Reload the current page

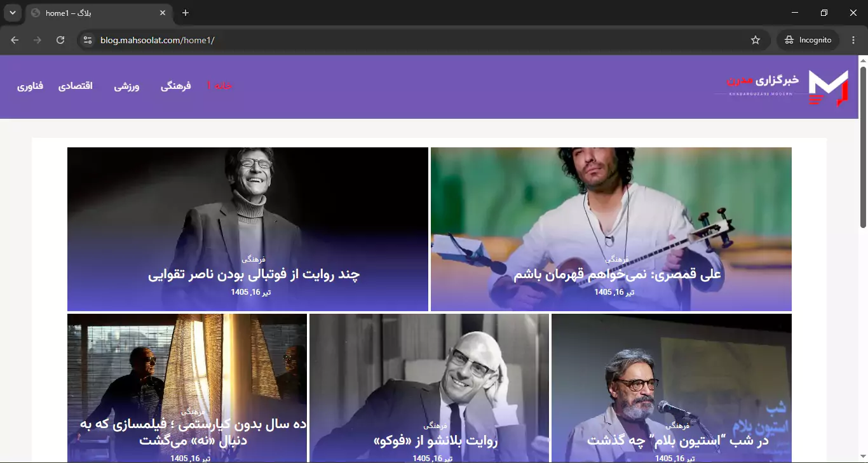[x=60, y=40]
